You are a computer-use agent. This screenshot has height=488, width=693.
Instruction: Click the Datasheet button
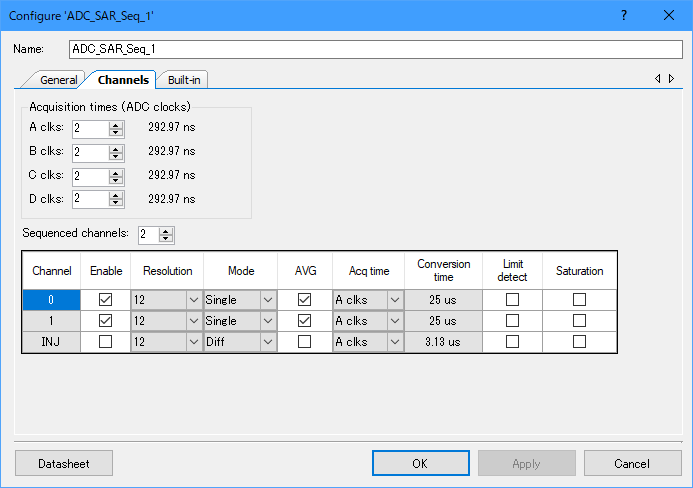(x=63, y=463)
